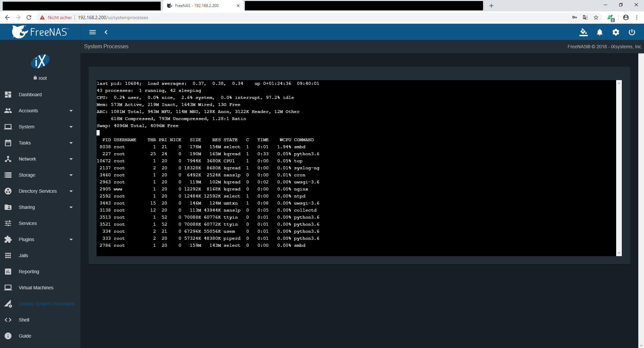The image size is (644, 348).
Task: Click the Reporting chart icon
Action: pos(8,272)
